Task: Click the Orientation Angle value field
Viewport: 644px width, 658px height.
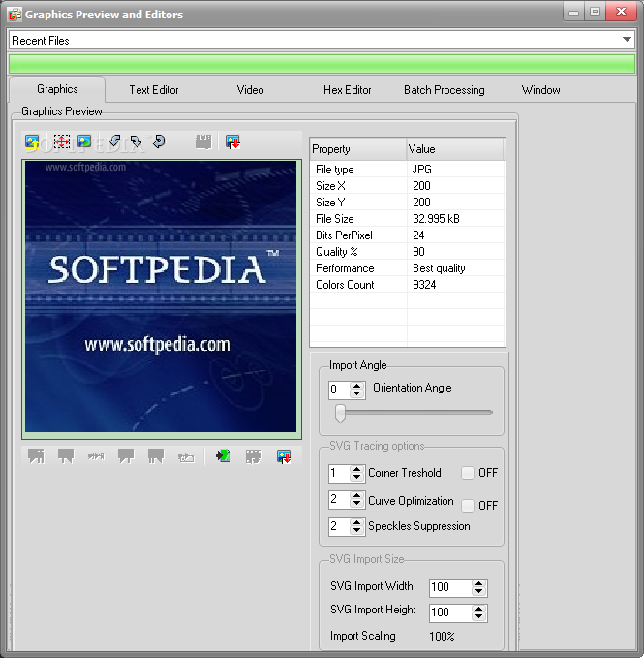Action: tap(340, 390)
